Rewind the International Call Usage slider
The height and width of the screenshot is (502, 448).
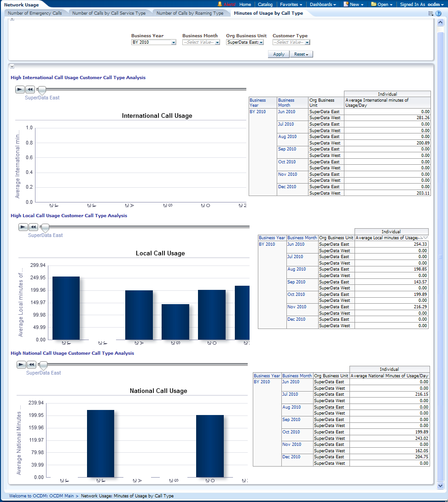pyautogui.click(x=30, y=89)
